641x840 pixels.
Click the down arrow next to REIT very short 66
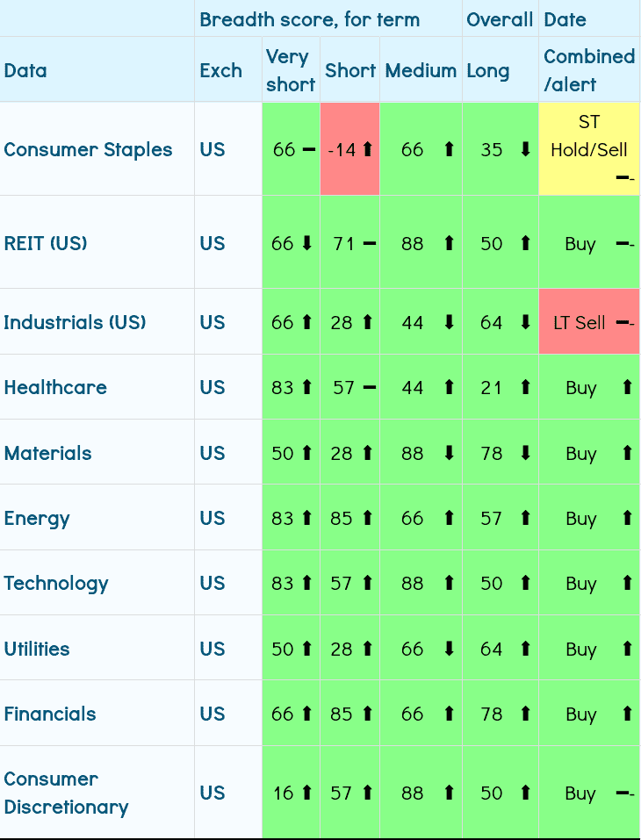(x=306, y=244)
